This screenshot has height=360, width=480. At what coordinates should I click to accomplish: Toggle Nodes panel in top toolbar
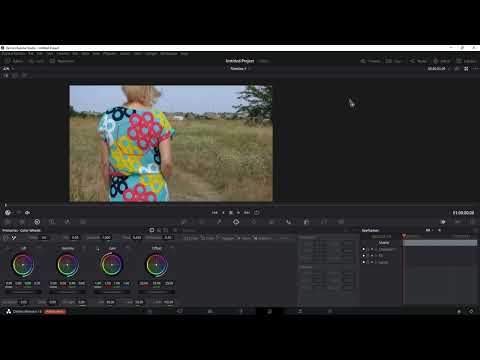click(x=418, y=61)
